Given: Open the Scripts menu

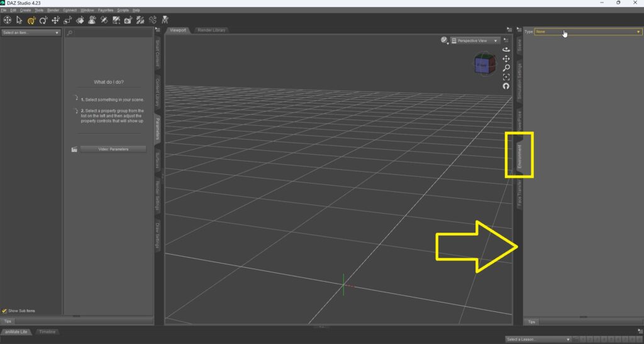Looking at the screenshot, I should 123,10.
